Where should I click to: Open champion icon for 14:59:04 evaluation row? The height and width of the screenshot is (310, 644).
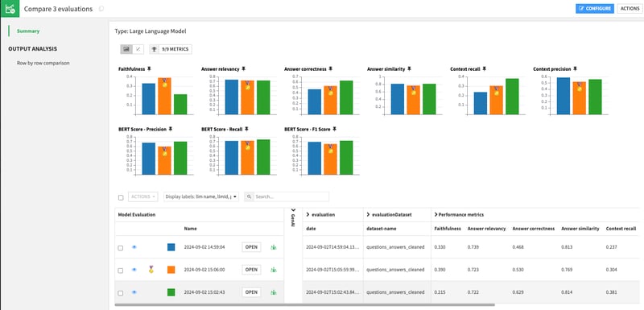[x=274, y=247]
